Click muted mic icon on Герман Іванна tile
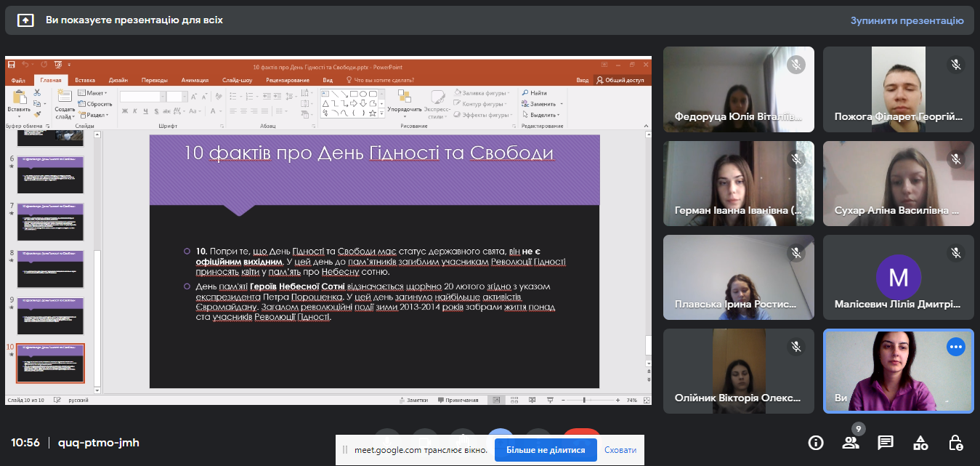This screenshot has width=980, height=466. [796, 158]
